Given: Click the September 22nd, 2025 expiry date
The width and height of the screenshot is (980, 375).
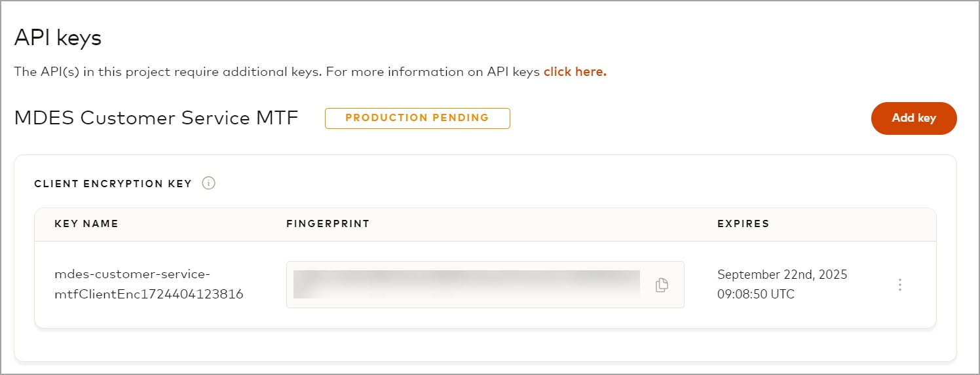Looking at the screenshot, I should click(x=782, y=274).
